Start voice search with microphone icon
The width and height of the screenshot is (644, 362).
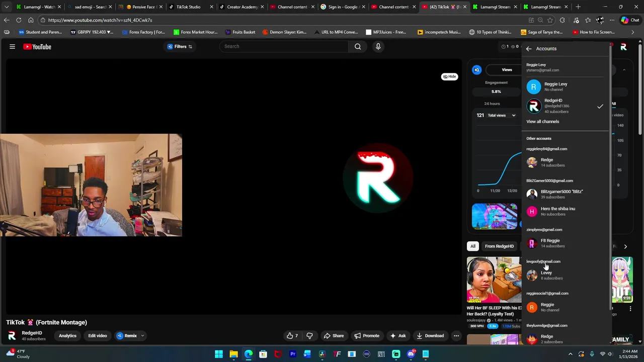point(378,46)
